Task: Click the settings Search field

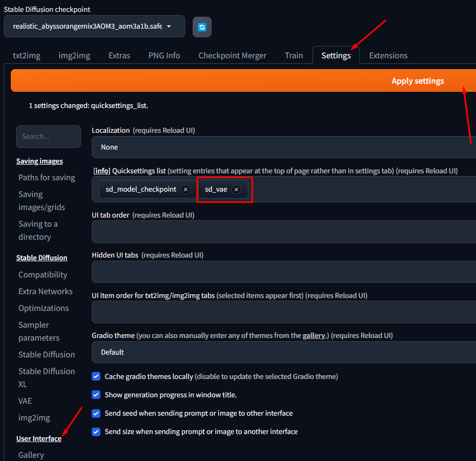Action: (x=49, y=137)
